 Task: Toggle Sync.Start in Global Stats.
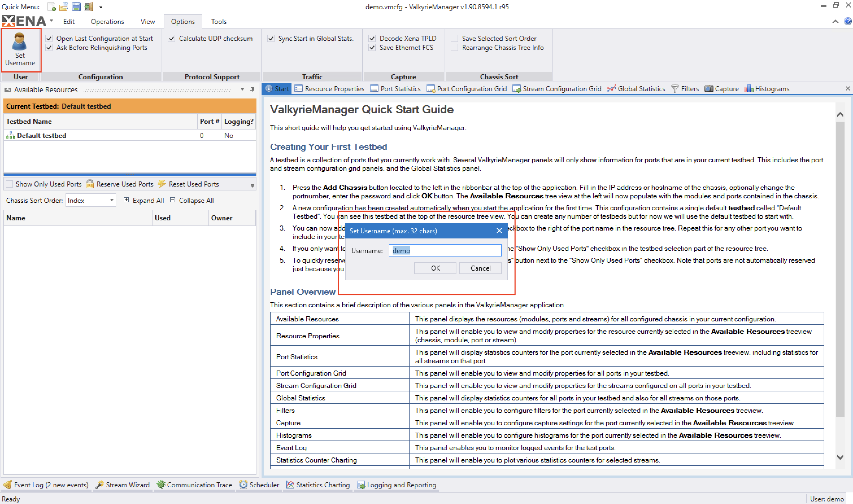(271, 38)
